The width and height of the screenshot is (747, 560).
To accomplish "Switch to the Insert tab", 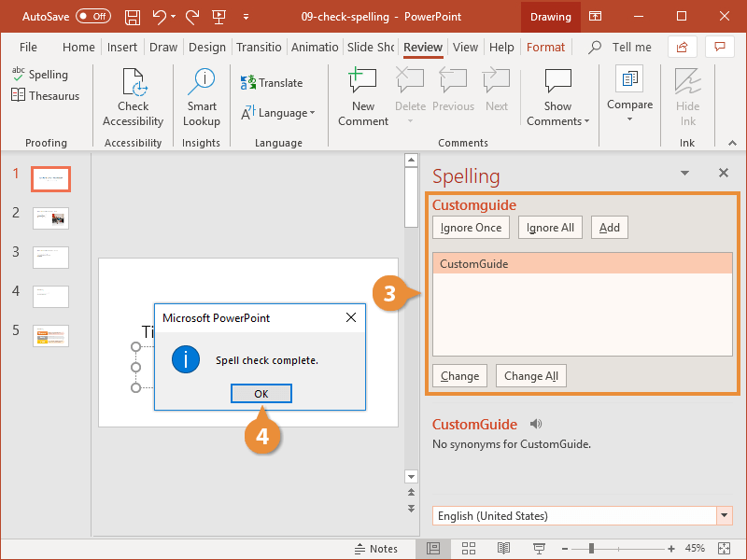I will pyautogui.click(x=122, y=48).
